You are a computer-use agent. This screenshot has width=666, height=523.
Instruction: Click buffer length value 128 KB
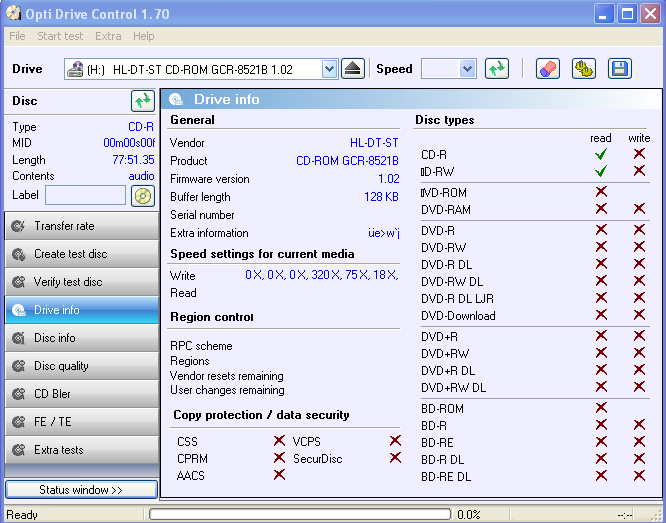click(x=381, y=197)
